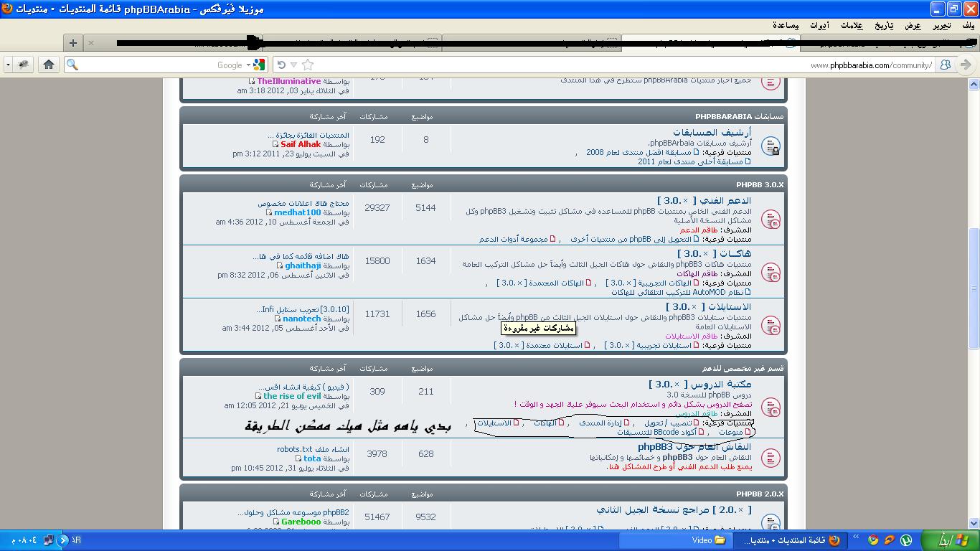
Task: Open a new tab with plus button
Action: [72, 43]
